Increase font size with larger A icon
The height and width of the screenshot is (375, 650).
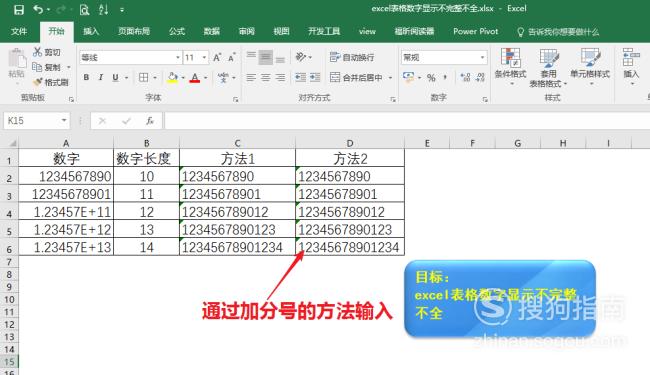tap(217, 57)
